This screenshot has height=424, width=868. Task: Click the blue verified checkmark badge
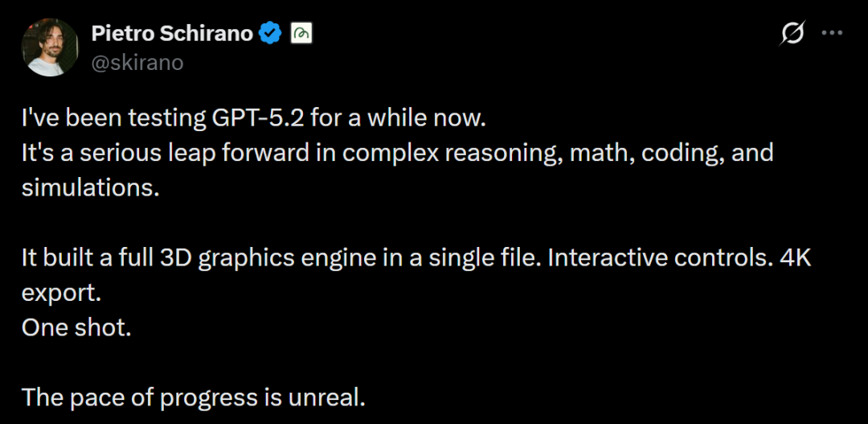coord(270,34)
